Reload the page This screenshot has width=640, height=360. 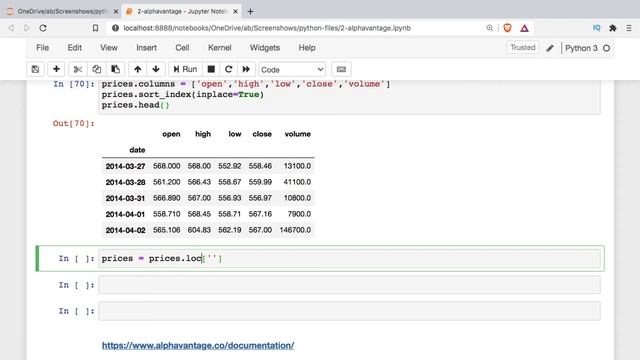click(x=43, y=28)
